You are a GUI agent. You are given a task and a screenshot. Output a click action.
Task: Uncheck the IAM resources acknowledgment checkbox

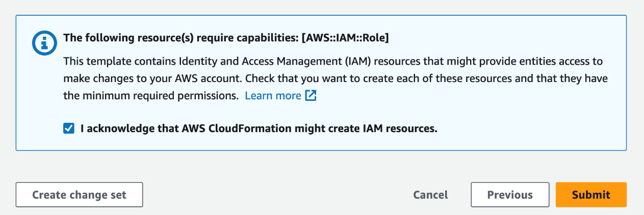pos(68,128)
